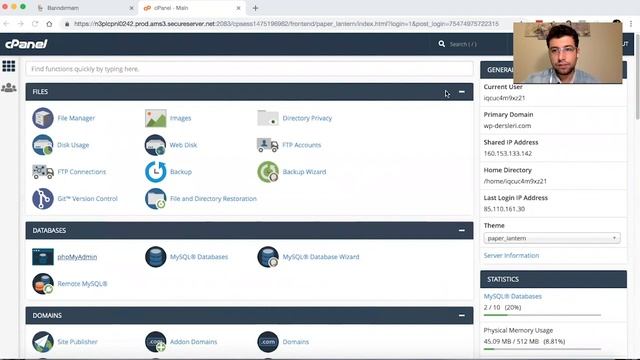Click the cPanel logo
Viewport: 640px width, 360px height.
click(x=26, y=44)
